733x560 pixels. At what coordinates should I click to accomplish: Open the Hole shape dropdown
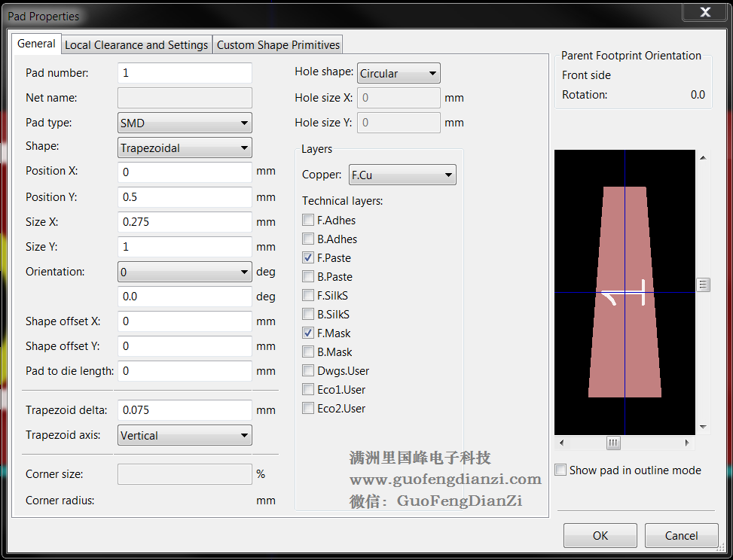[x=399, y=73]
